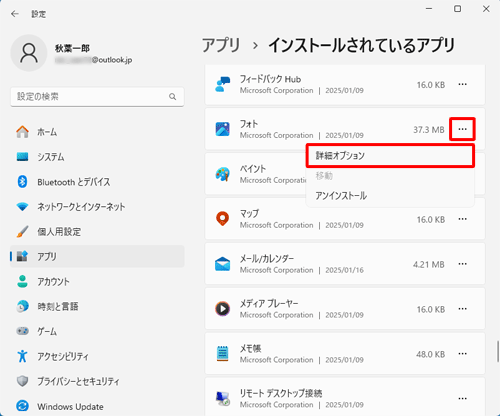The image size is (500, 416).
Task: Open 個人用設定 in sidebar
Action: [x=97, y=232]
